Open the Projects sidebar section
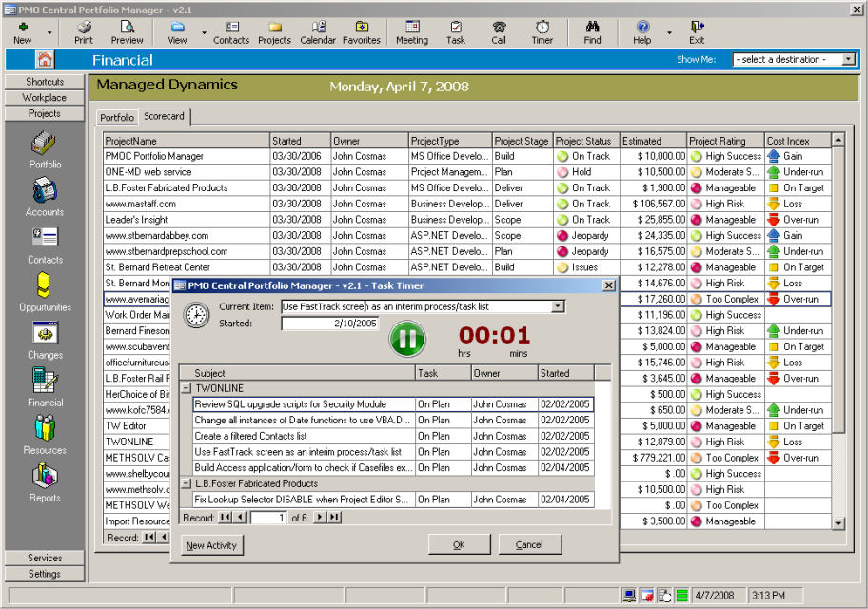 [x=45, y=113]
